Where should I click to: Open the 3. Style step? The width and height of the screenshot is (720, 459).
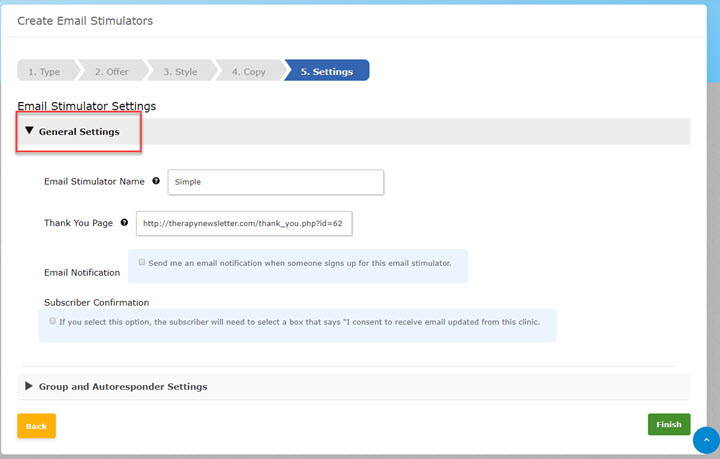click(180, 71)
